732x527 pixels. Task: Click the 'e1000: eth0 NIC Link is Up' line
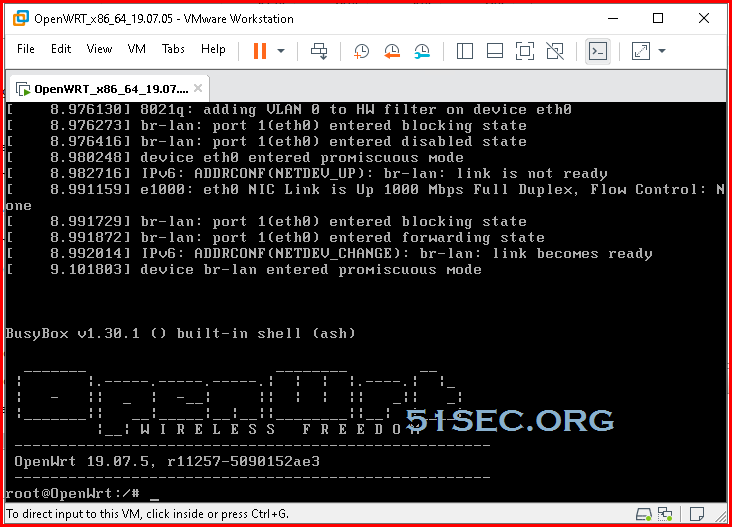[366, 197]
